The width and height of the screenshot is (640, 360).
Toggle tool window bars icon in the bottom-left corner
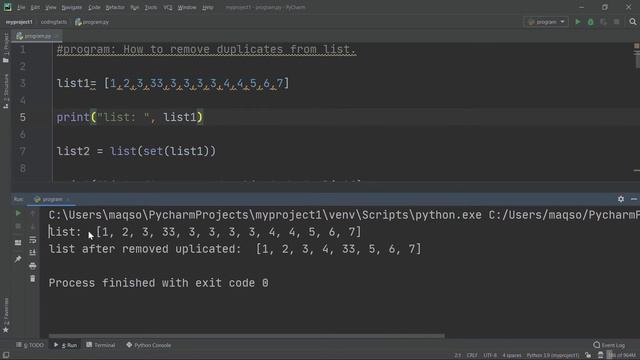(6, 355)
